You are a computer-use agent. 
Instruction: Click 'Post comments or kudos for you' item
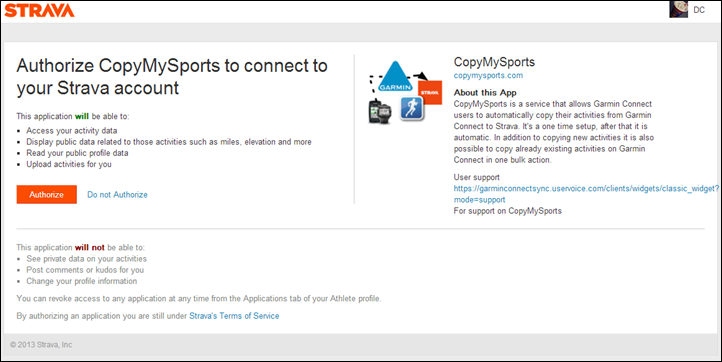tap(85, 270)
